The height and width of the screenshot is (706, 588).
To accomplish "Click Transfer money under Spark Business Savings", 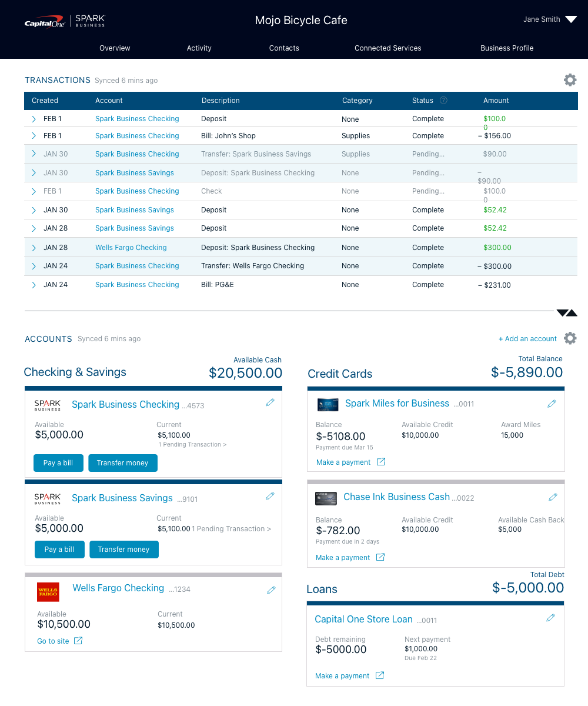I will click(123, 550).
